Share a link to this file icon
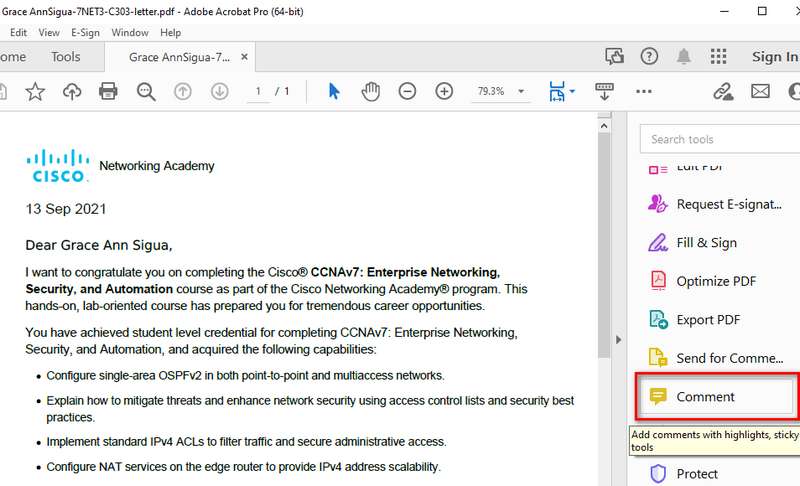 723,91
